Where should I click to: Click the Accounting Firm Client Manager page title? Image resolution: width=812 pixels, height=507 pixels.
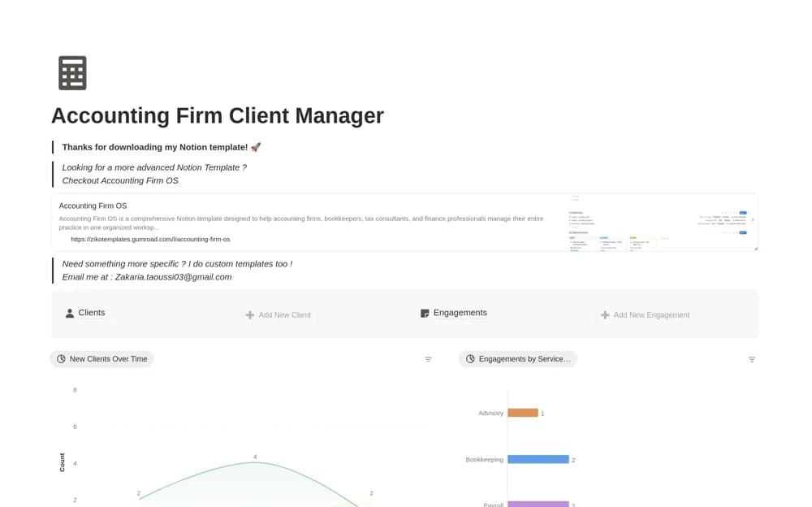[218, 115]
